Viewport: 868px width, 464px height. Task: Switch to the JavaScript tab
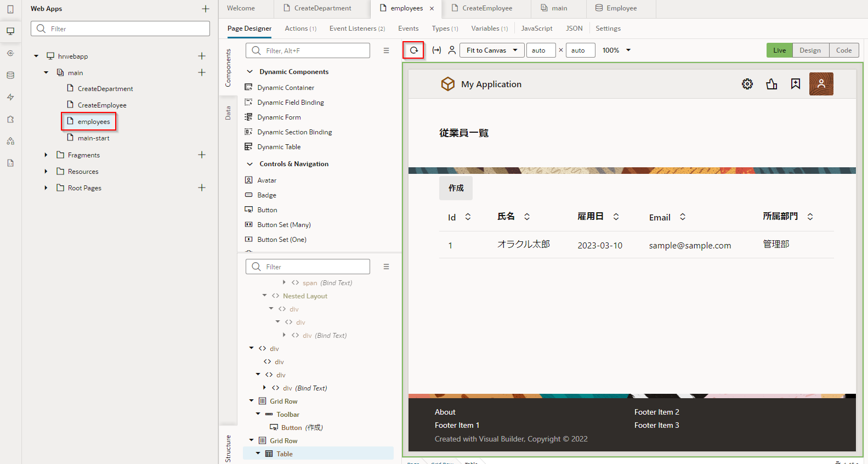536,29
